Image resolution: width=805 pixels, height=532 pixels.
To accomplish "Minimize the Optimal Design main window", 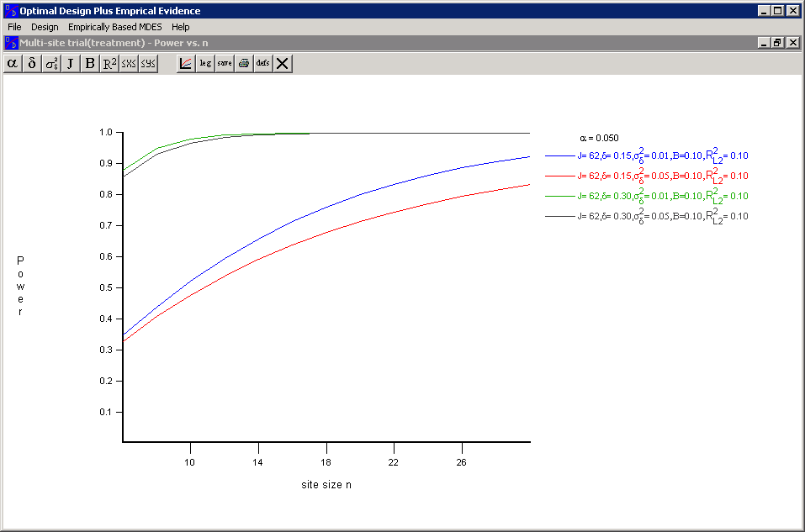I will point(764,10).
